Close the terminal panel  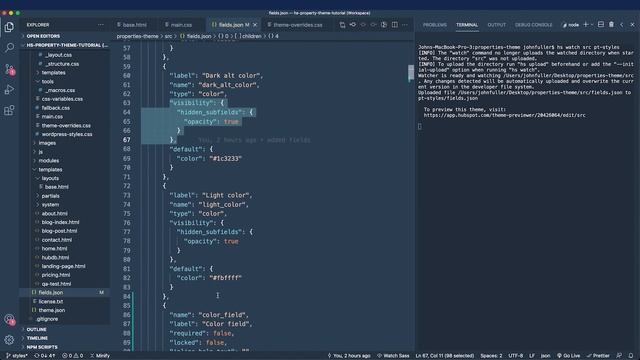pyautogui.click(x=632, y=24)
